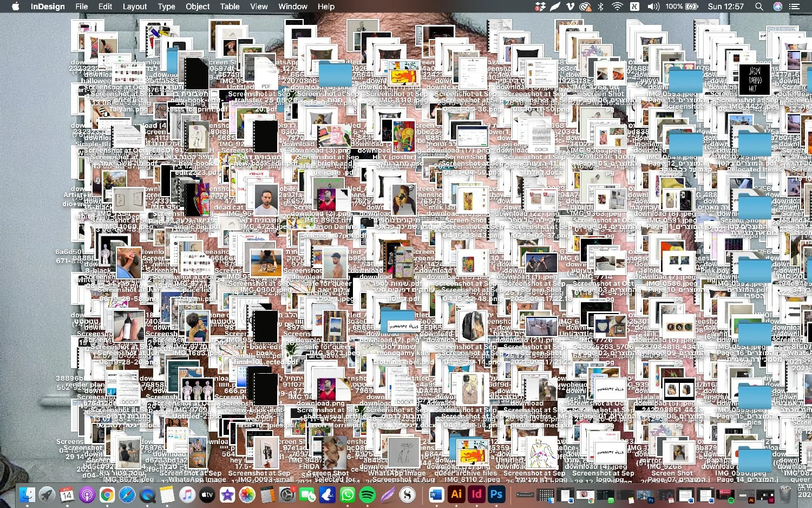Launch Microsoft Word from the Dock

point(436,494)
